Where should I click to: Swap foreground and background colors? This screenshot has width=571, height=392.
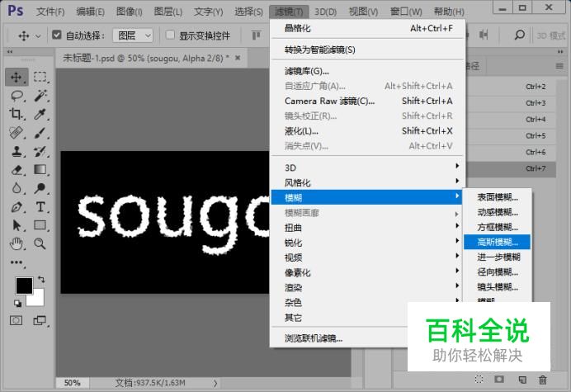[41, 280]
